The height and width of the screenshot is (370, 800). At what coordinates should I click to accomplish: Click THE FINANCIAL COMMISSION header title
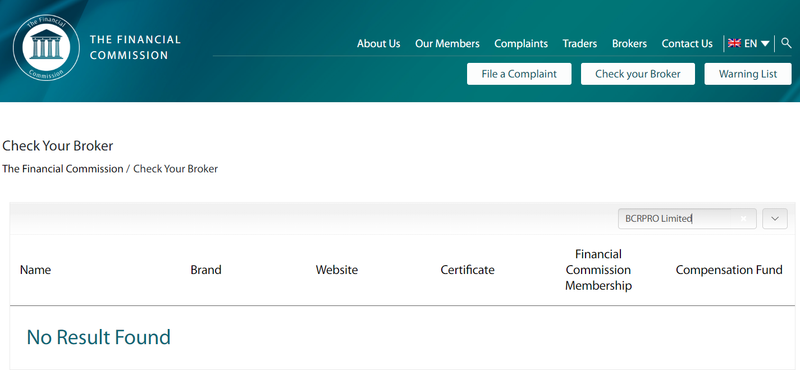pyautogui.click(x=135, y=47)
